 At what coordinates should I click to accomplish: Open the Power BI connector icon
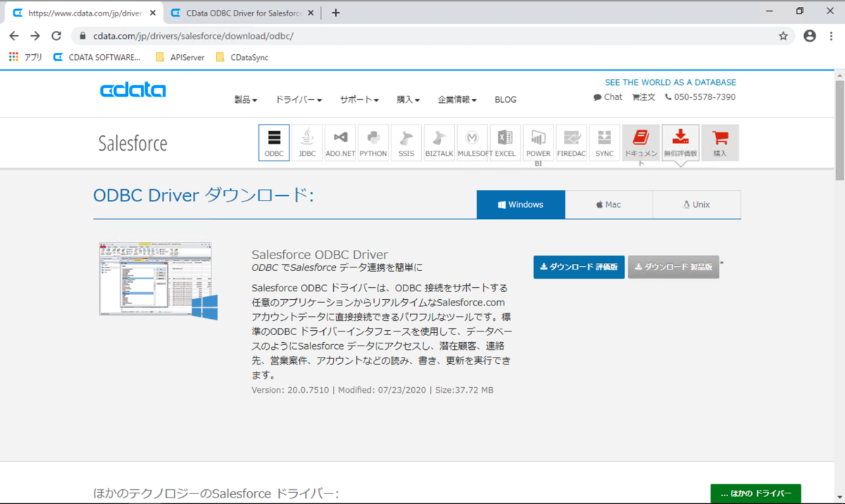pos(538,143)
